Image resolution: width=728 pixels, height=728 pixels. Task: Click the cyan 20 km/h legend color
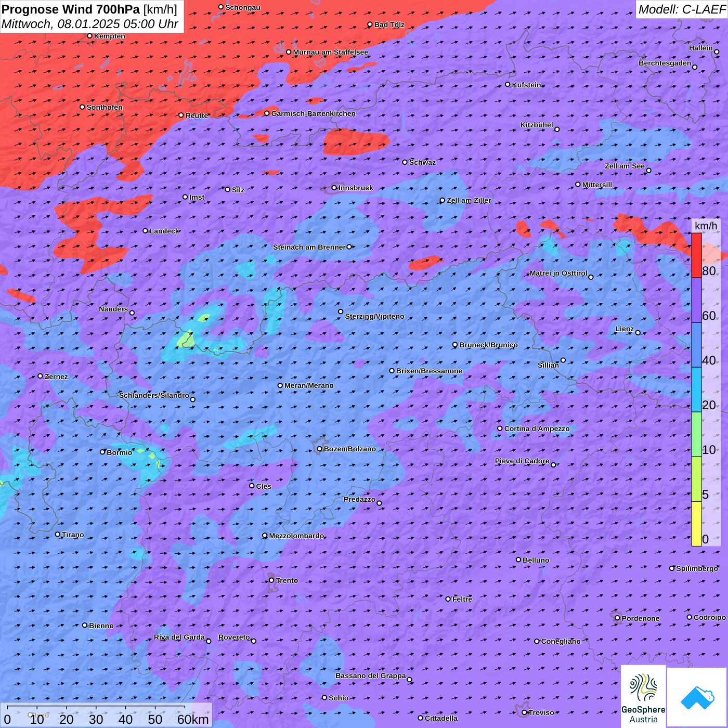(x=696, y=389)
